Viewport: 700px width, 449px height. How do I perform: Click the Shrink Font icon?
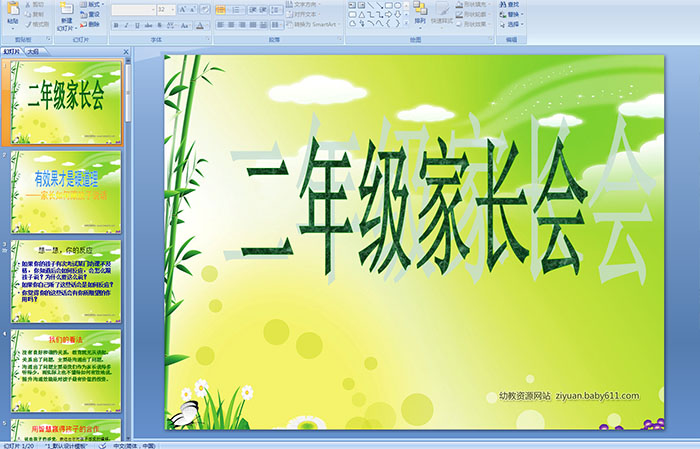pos(192,9)
